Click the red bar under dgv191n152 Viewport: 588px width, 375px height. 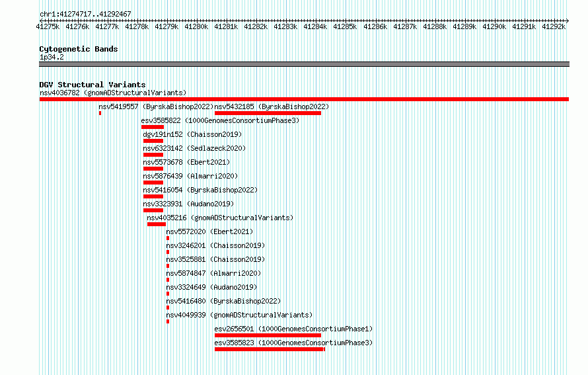pos(153,141)
